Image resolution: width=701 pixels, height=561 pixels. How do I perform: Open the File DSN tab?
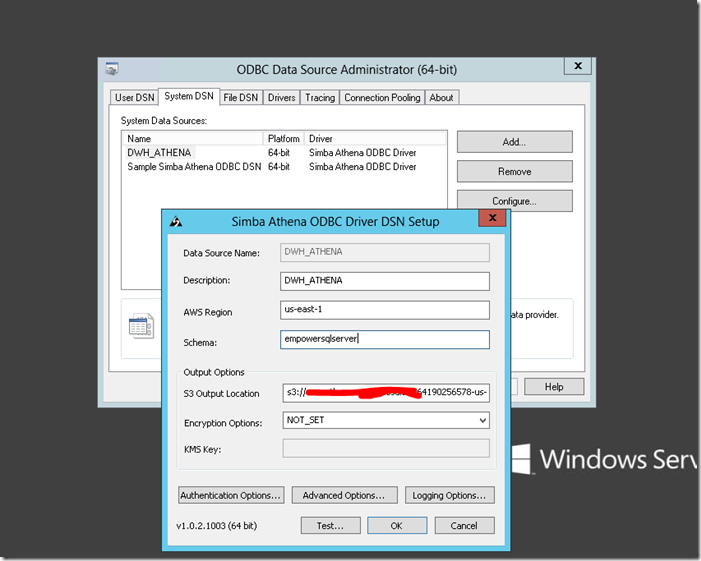point(241,97)
